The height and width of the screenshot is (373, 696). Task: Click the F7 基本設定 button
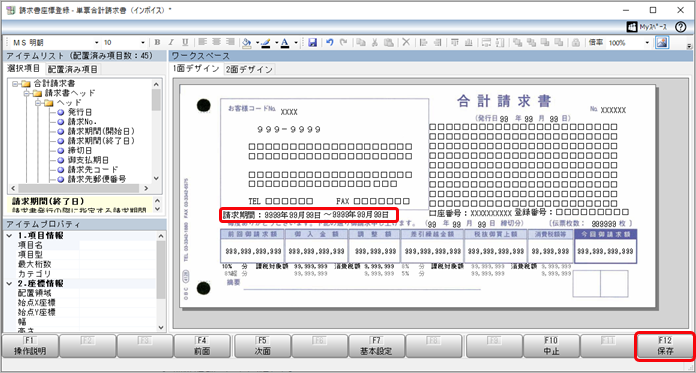pyautogui.click(x=377, y=346)
